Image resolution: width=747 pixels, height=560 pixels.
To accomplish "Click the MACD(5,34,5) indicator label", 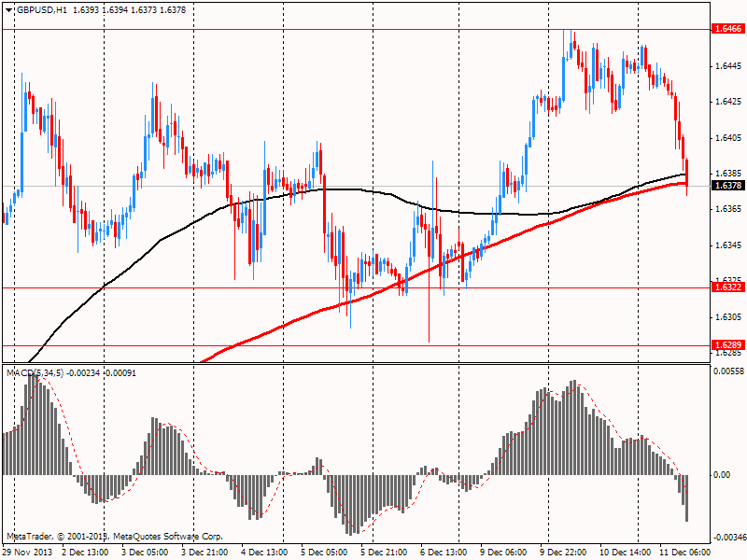I will pos(35,372).
